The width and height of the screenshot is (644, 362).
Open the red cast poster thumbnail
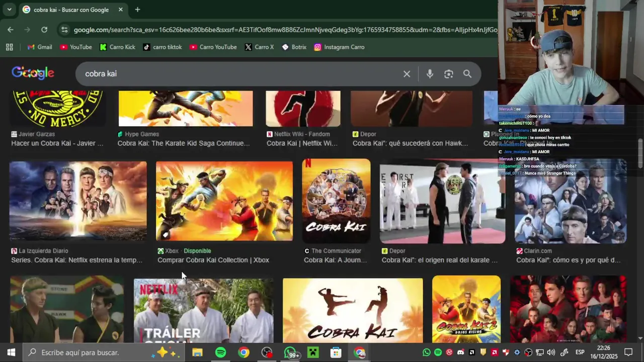tap(568, 309)
